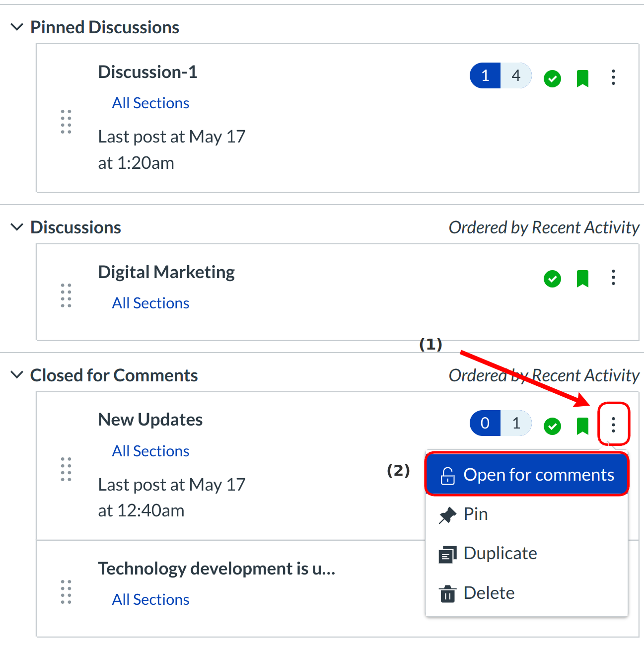
Task: Collapse the Discussions section
Action: (x=17, y=227)
